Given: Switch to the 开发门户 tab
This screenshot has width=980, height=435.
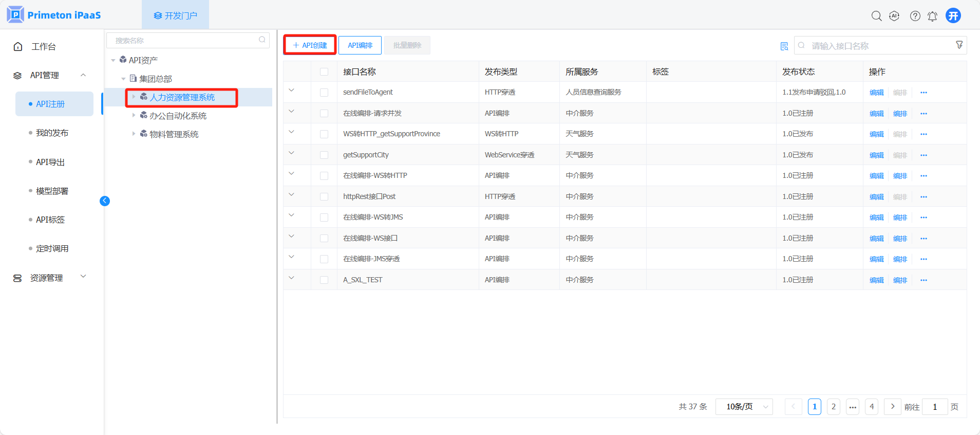Looking at the screenshot, I should point(175,15).
